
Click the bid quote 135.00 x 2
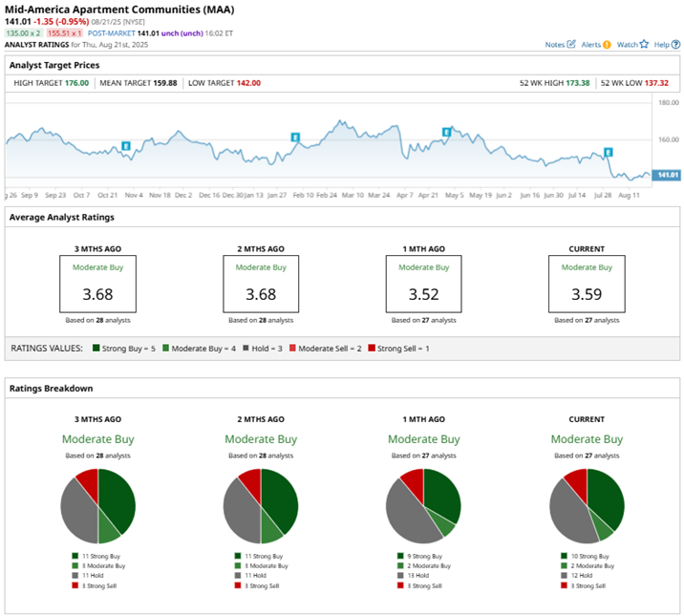24,33
